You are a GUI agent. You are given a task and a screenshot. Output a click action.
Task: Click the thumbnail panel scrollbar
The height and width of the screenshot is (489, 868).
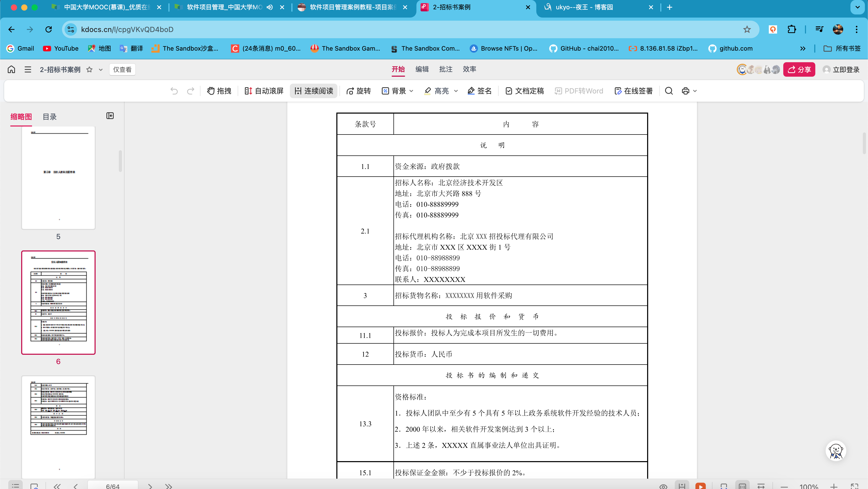(x=120, y=161)
